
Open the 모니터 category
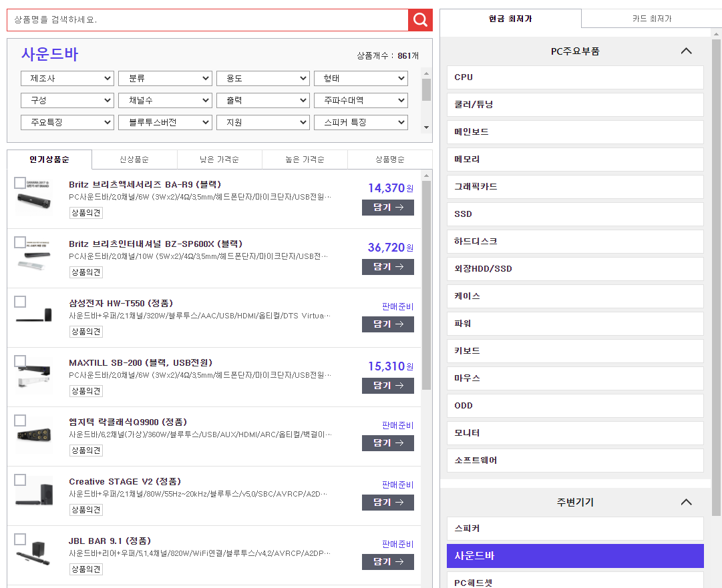[575, 433]
